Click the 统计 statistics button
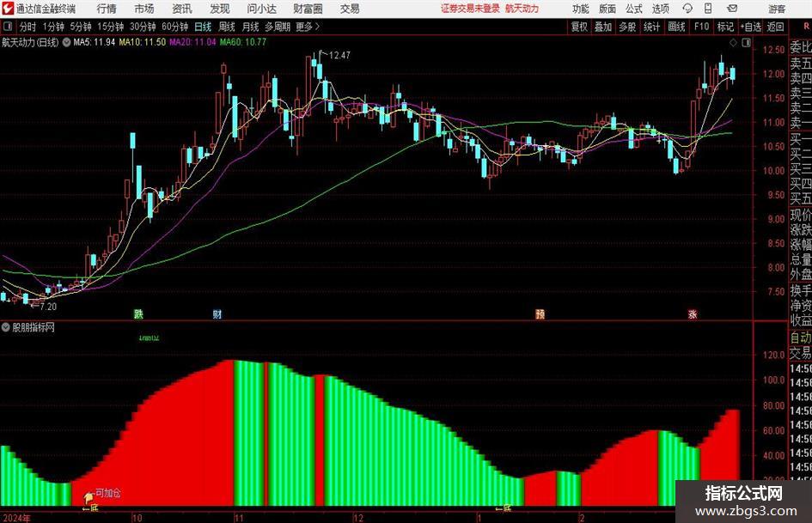 tap(651, 27)
